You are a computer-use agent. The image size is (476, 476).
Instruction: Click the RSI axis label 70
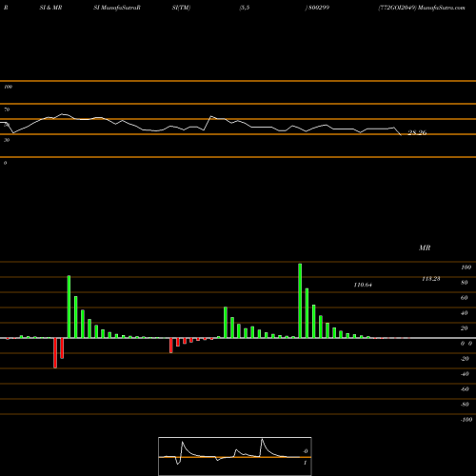(x=7, y=109)
